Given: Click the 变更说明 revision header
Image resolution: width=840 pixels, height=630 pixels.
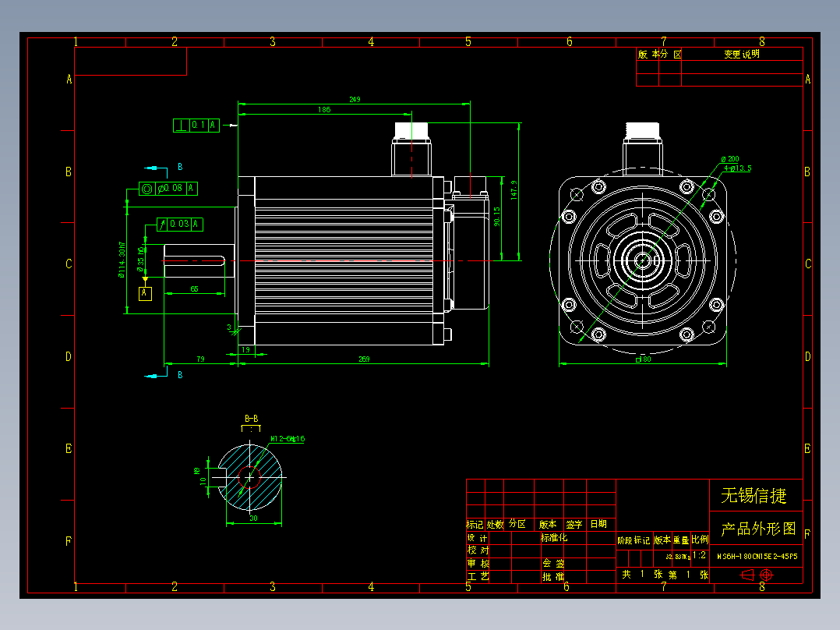Looking at the screenshot, I should 742,54.
